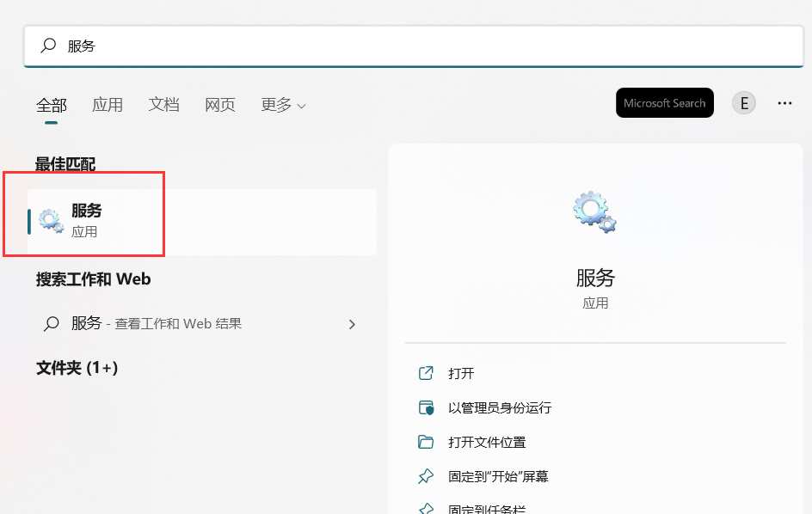Click magnifier icon beside web result 服务

(52, 324)
